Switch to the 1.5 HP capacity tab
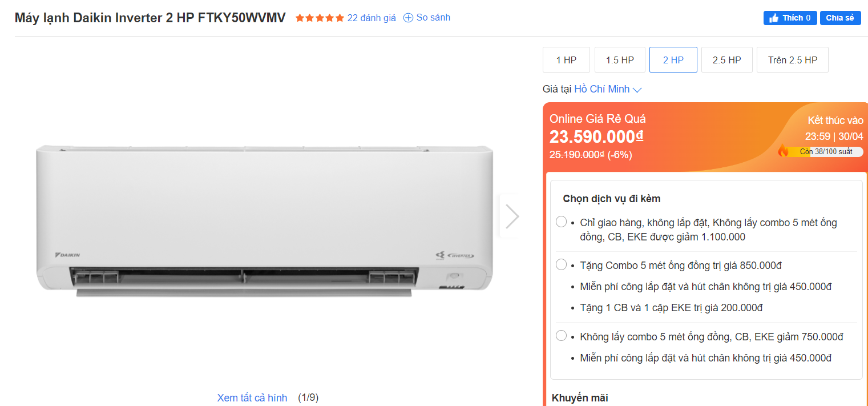Image resolution: width=868 pixels, height=406 pixels. 620,60
